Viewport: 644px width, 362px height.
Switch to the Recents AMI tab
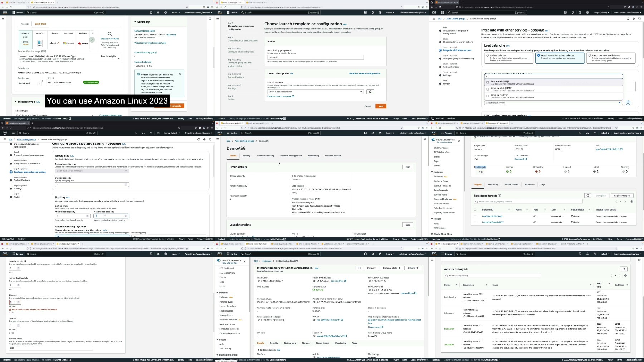click(x=25, y=24)
